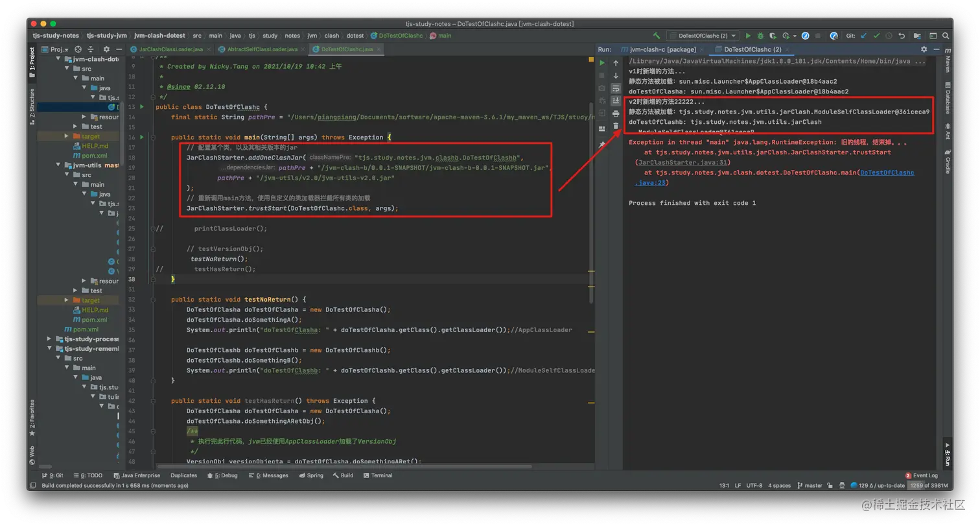Open the master git branch widget
Image resolution: width=980 pixels, height=526 pixels.
pos(809,485)
